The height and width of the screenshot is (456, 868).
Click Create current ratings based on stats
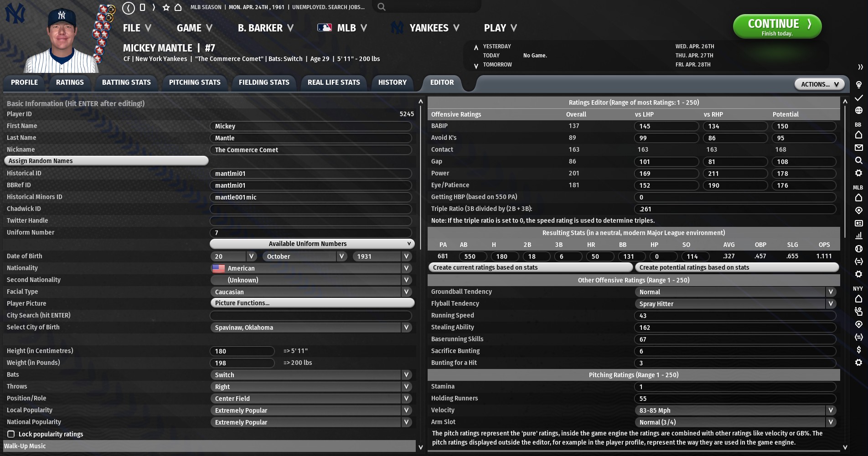[x=531, y=267]
